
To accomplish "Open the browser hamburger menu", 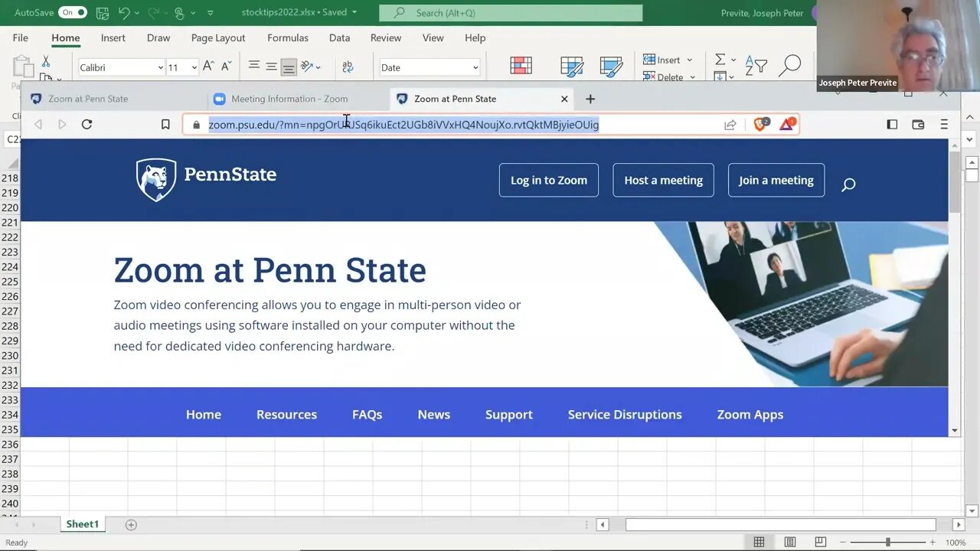I will 944,124.
